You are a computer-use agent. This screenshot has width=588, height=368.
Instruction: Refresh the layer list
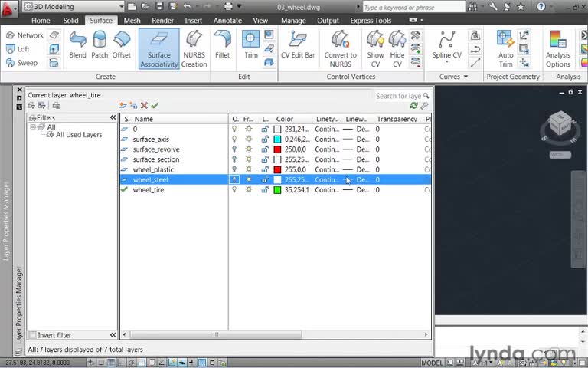414,106
